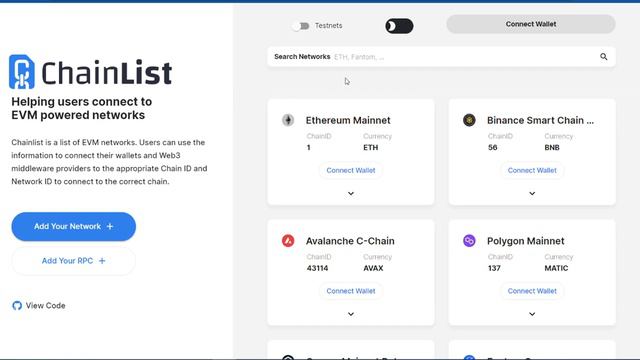Screen dimensions: 640x360
Task: Click the search magnifier icon
Action: point(604,57)
